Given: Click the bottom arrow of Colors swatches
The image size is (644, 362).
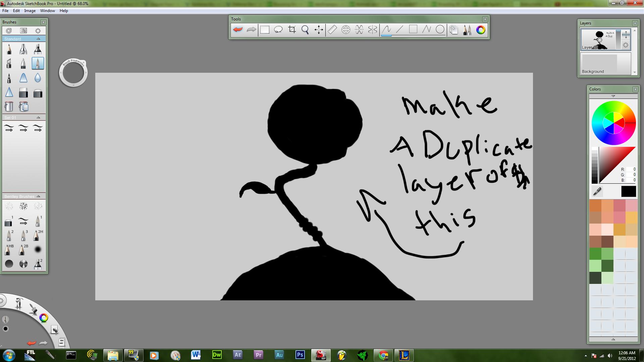Looking at the screenshot, I should (x=613, y=340).
